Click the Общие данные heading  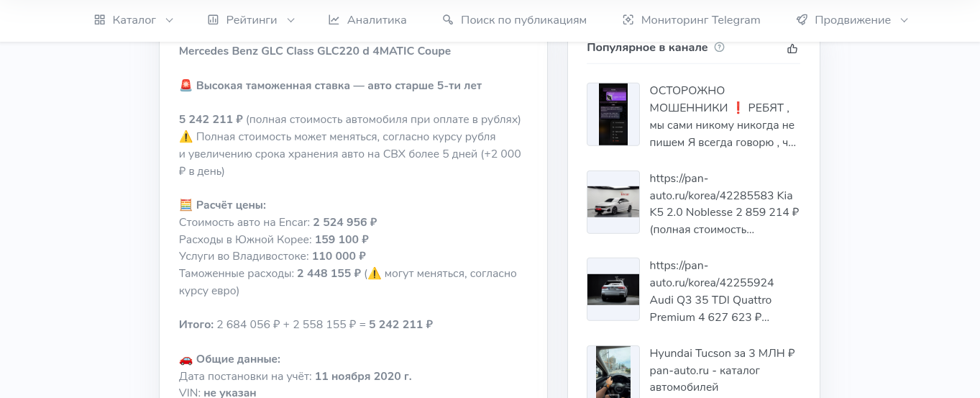coord(229,359)
